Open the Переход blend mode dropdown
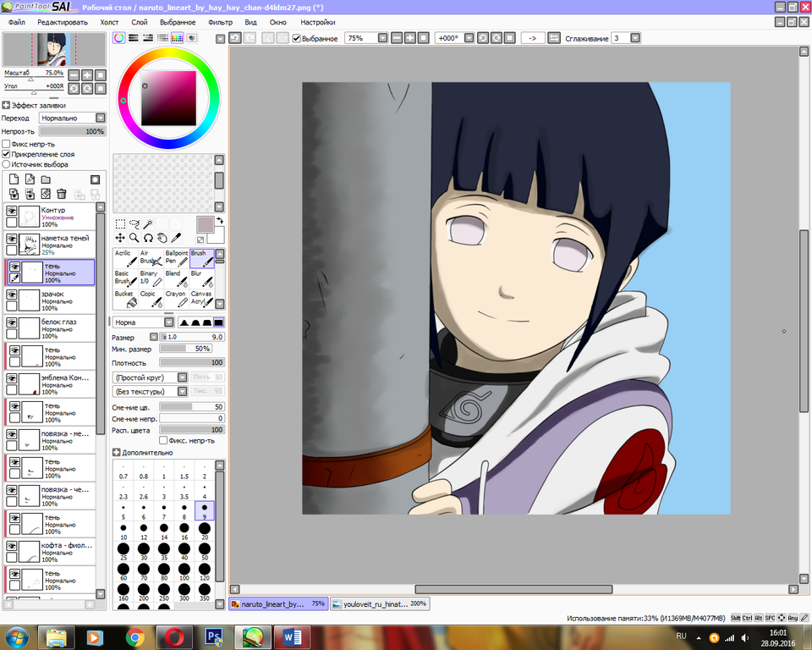The height and width of the screenshot is (650, 812). [101, 118]
